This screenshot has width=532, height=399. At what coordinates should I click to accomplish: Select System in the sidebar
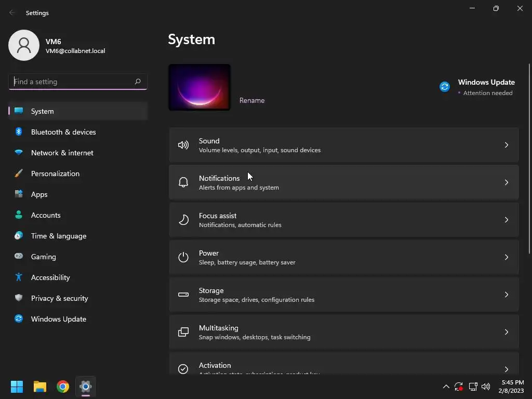coord(78,111)
